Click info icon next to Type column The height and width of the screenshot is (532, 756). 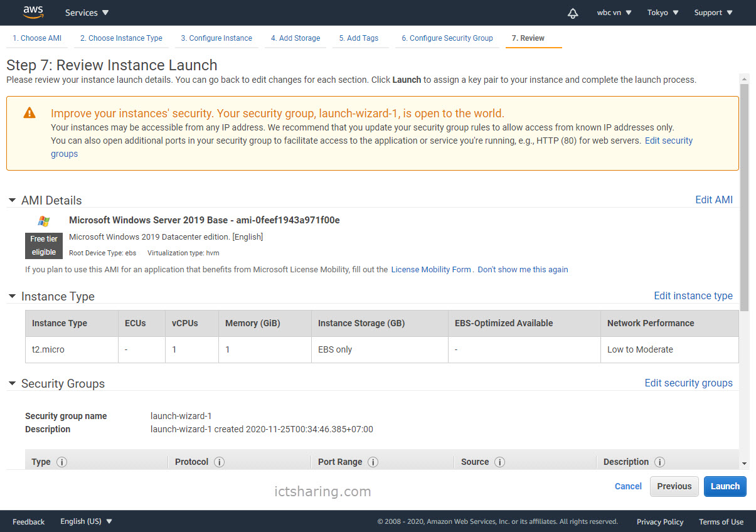coord(61,462)
